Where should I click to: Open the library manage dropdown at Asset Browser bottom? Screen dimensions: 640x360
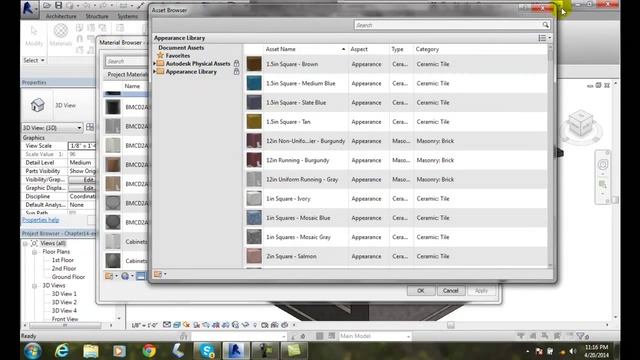[160, 274]
